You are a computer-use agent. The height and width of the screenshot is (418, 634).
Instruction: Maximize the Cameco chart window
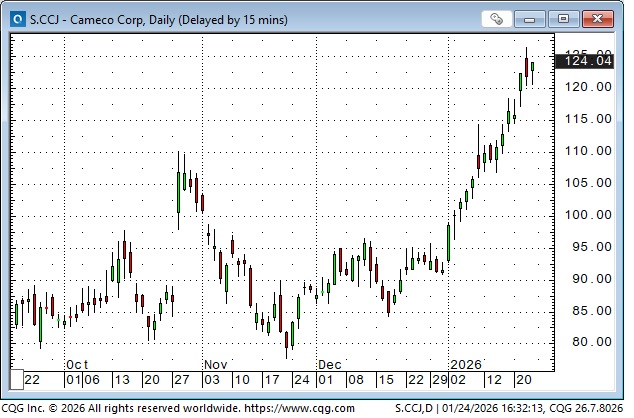click(565, 18)
